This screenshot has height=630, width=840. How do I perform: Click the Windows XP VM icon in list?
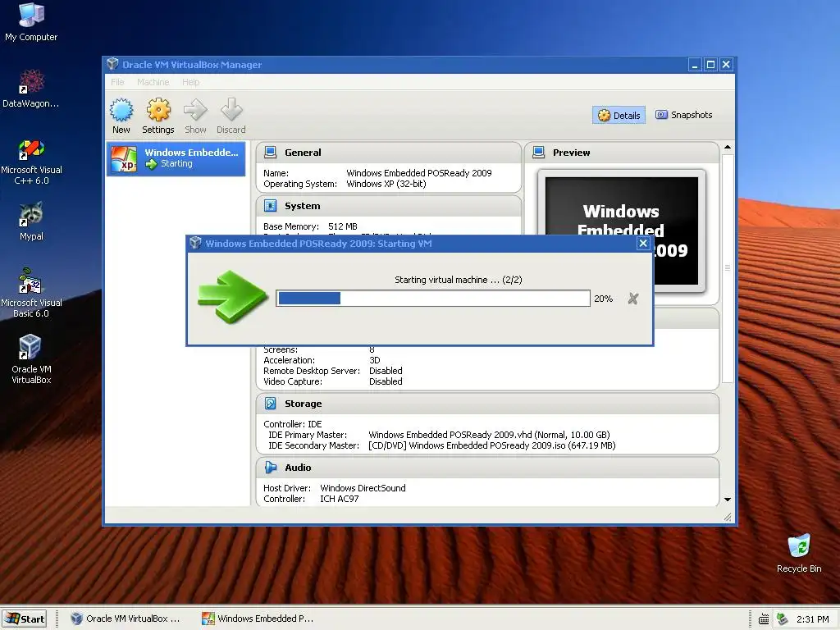pos(125,159)
